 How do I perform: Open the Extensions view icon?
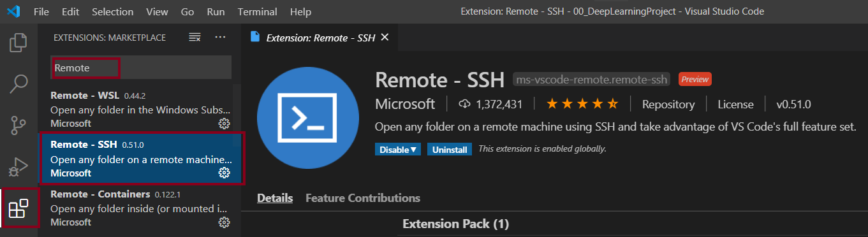[x=19, y=208]
